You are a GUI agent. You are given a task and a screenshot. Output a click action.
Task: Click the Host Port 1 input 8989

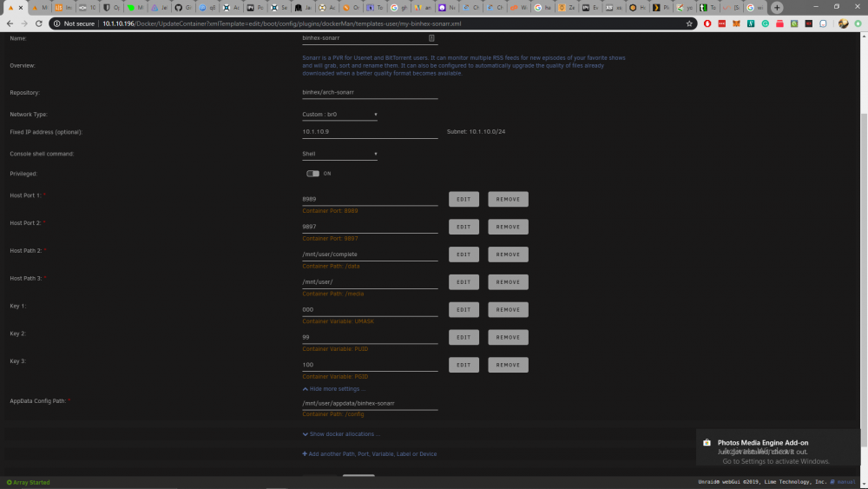click(x=370, y=200)
